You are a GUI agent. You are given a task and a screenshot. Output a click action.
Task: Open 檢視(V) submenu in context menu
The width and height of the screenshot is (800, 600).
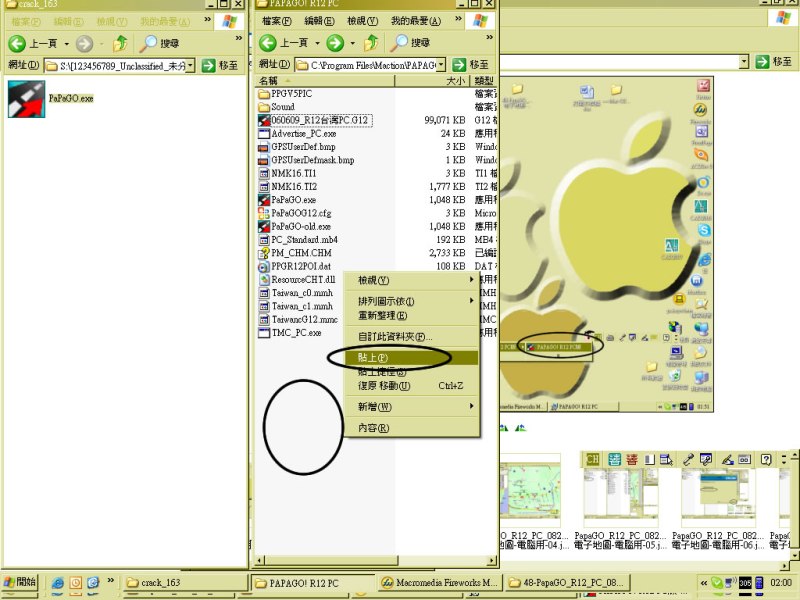point(412,280)
